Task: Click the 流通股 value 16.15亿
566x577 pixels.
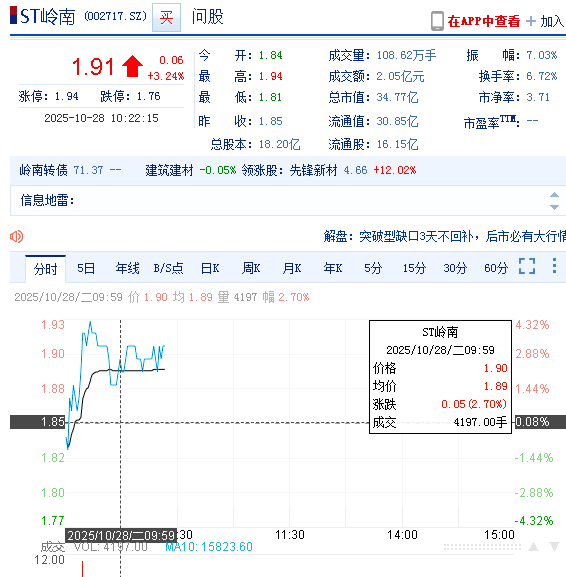Action: (x=397, y=144)
